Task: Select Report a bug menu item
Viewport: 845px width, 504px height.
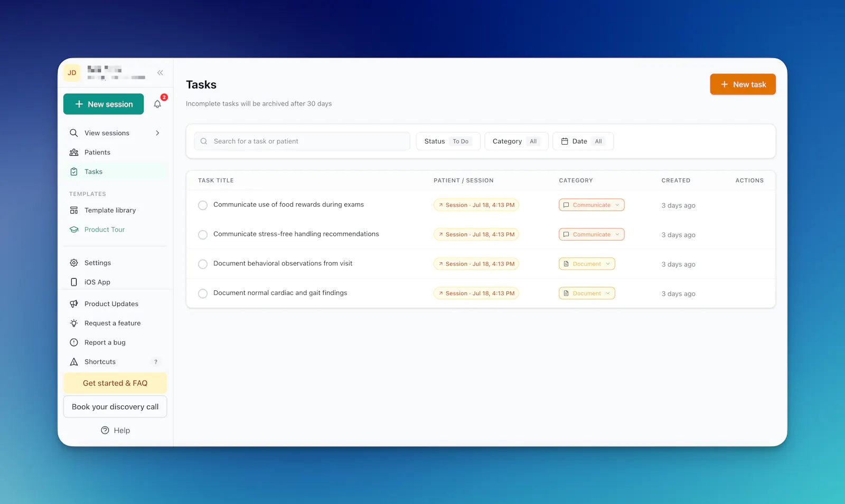Action: (x=115, y=343)
